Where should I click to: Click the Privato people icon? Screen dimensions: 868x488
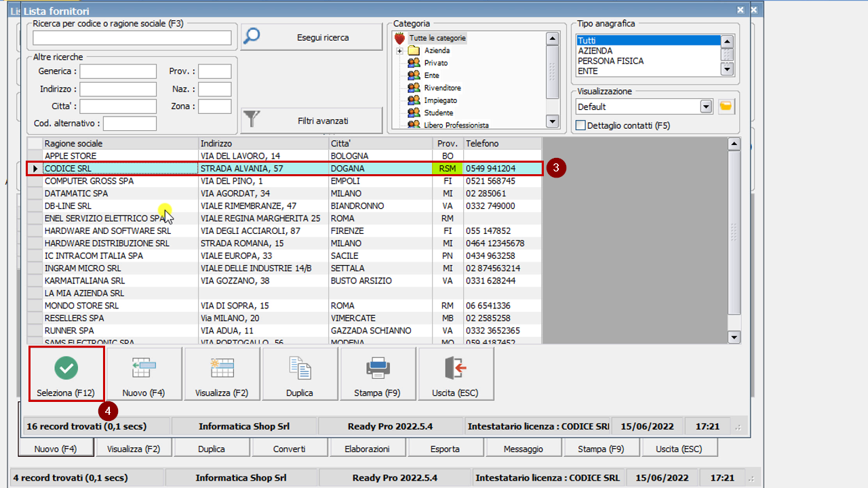coord(414,63)
